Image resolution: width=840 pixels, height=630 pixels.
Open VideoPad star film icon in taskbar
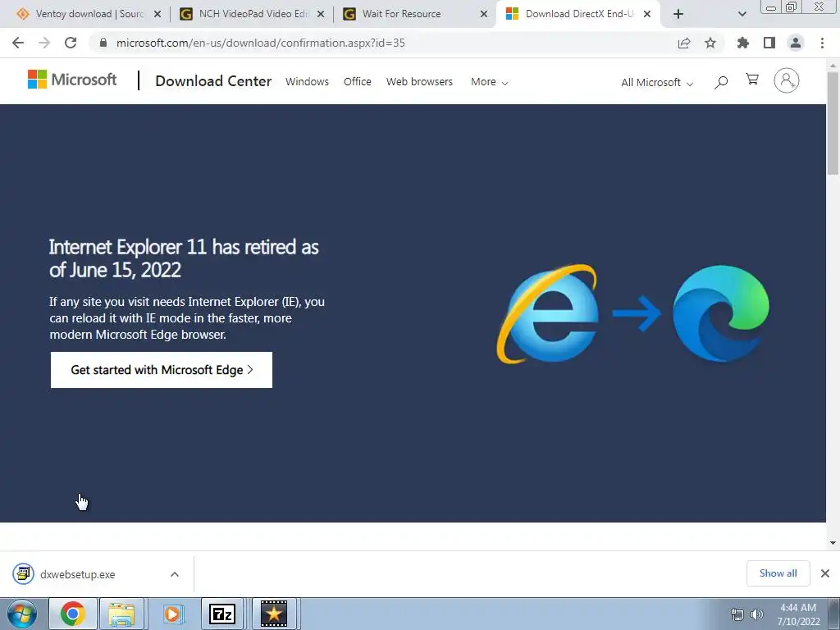click(x=274, y=614)
